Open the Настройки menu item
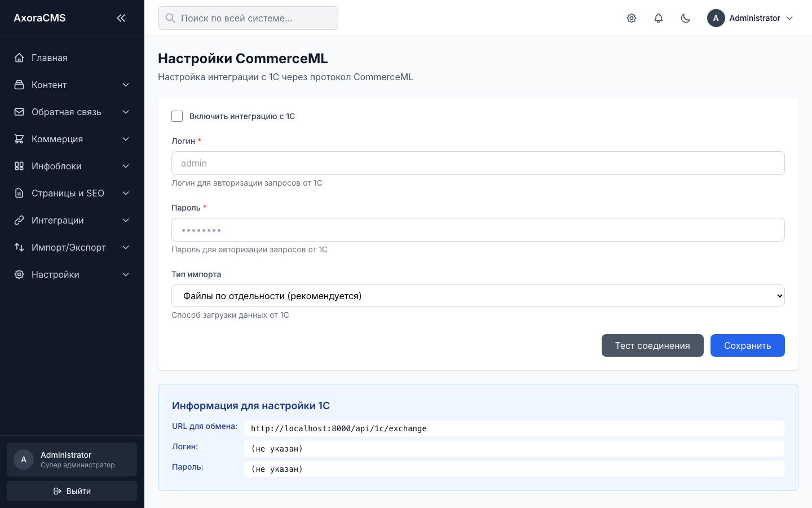 click(72, 274)
